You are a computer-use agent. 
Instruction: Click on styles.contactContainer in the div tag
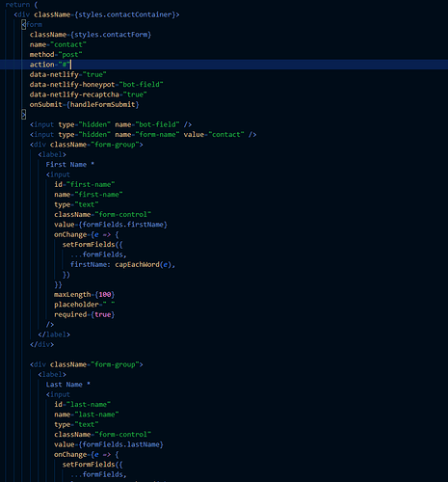[x=125, y=14]
